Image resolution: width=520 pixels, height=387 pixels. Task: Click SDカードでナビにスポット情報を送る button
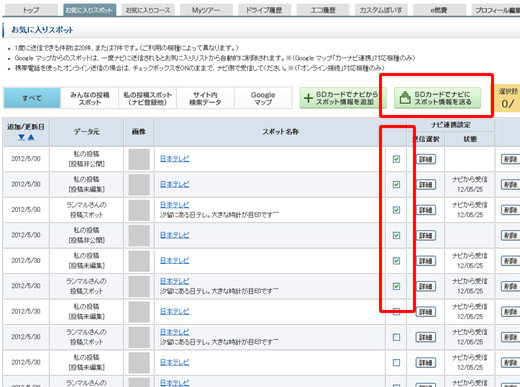pos(437,98)
